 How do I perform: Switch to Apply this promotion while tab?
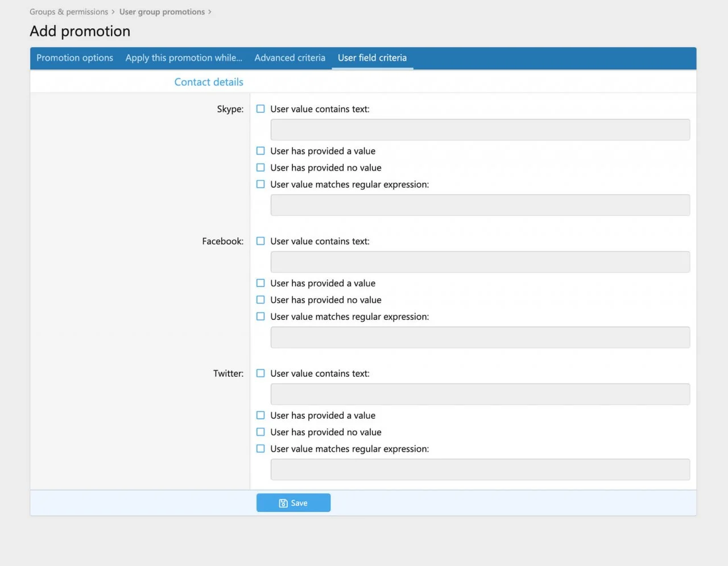click(x=184, y=58)
